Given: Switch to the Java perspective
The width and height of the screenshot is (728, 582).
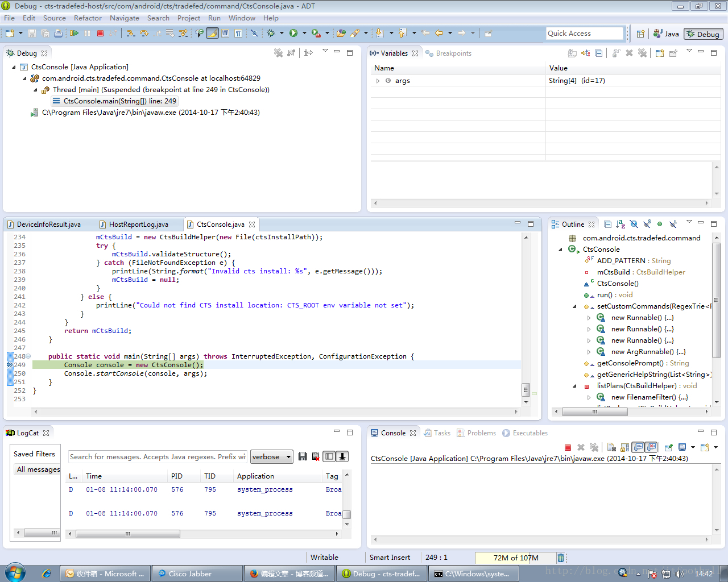Looking at the screenshot, I should (x=666, y=34).
